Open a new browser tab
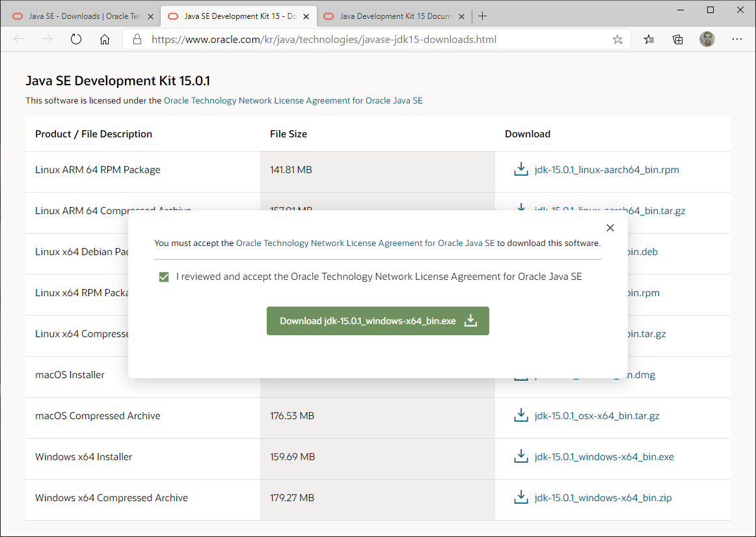756x537 pixels. 482,16
